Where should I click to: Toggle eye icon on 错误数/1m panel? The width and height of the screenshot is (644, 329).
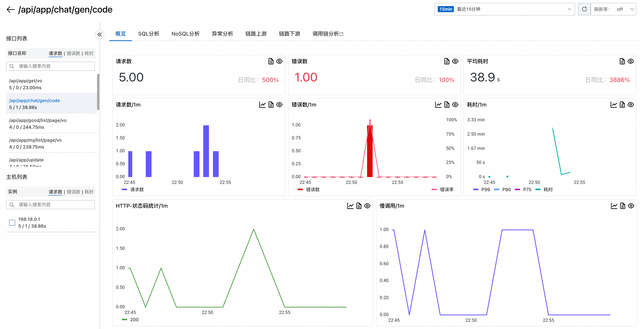455,105
